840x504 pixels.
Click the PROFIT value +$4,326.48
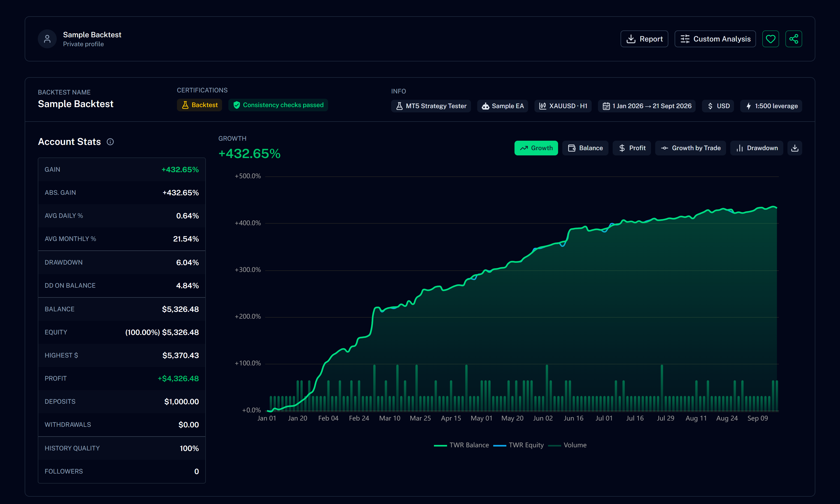178,378
